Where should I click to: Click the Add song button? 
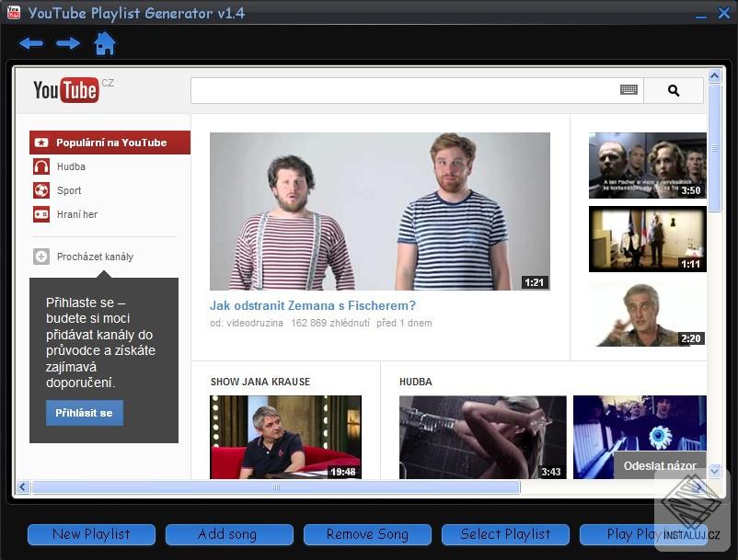tap(229, 534)
